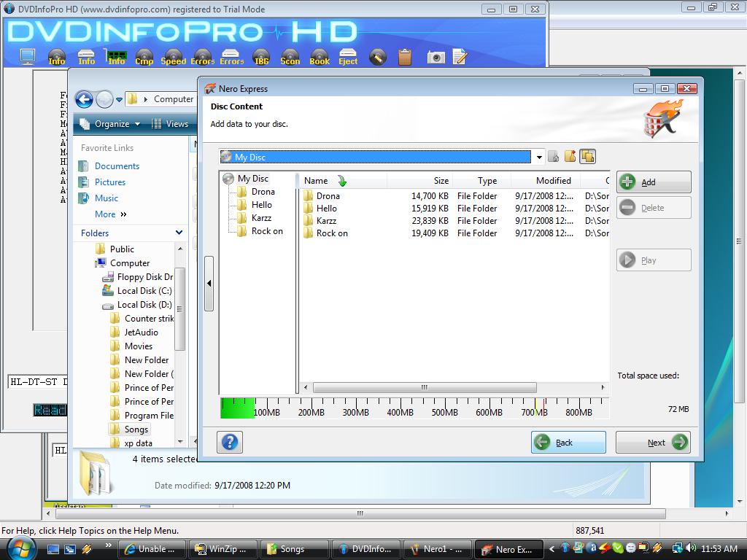This screenshot has height=560, width=747.
Task: Open adapter card Info in DVDInfoPro toolbar
Action: pyautogui.click(x=116, y=57)
